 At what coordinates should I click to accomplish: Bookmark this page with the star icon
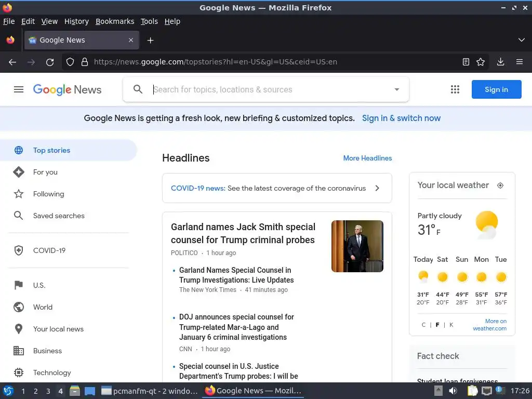[481, 62]
